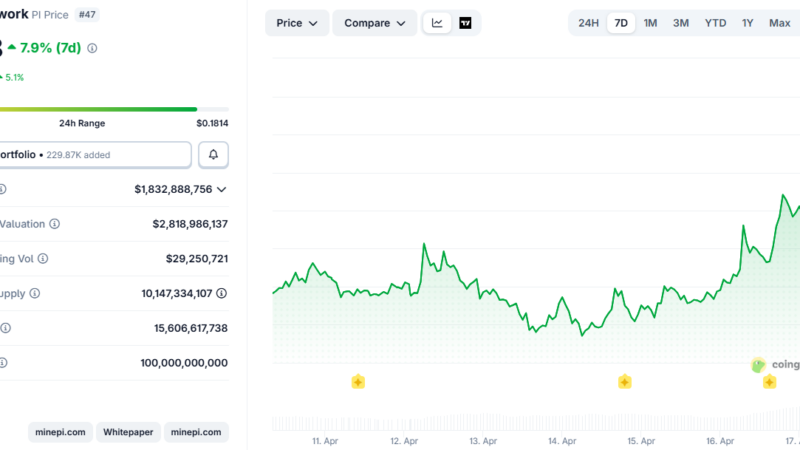
Task: Click info icon next to Trading Vol
Action: 43,259
